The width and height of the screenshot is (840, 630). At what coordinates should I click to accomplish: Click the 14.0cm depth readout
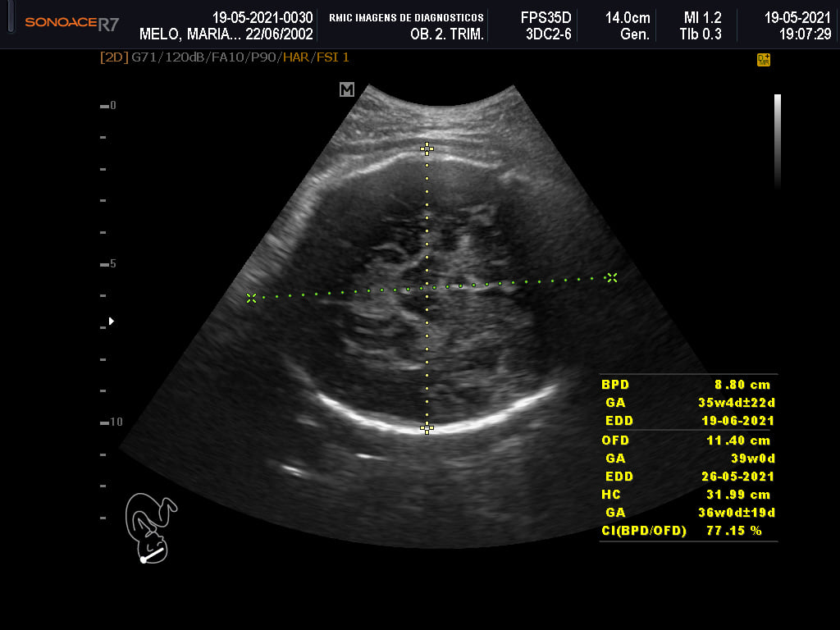[628, 18]
